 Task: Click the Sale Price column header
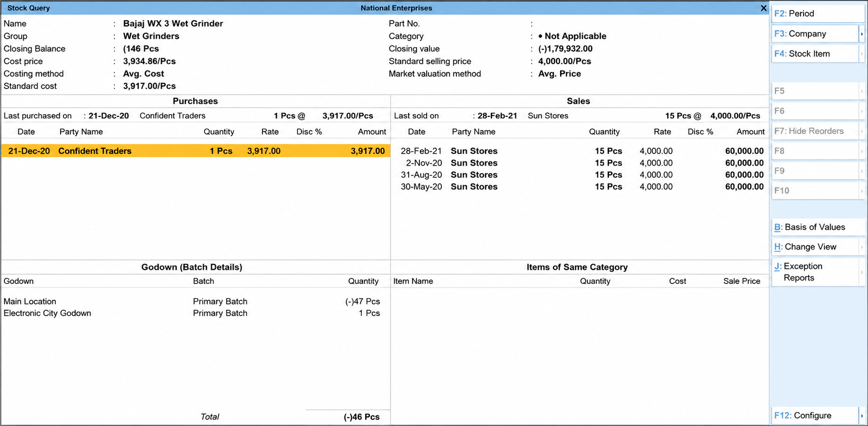(742, 281)
